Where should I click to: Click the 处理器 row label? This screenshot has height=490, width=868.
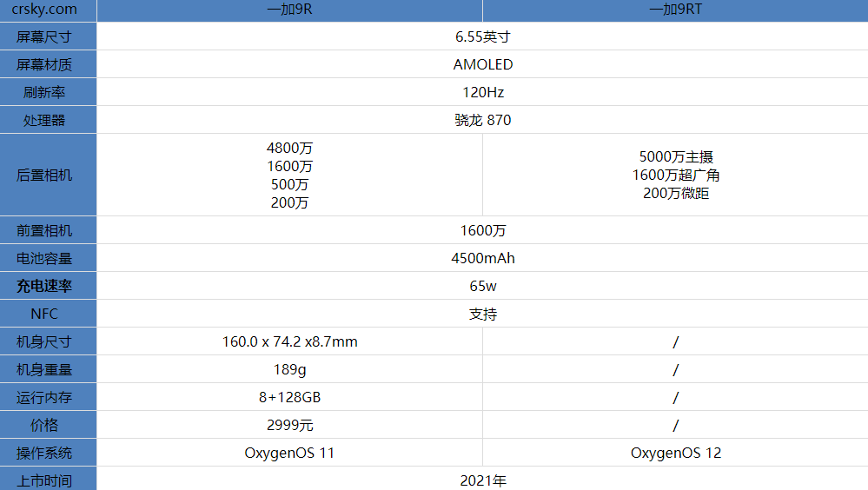coord(44,120)
